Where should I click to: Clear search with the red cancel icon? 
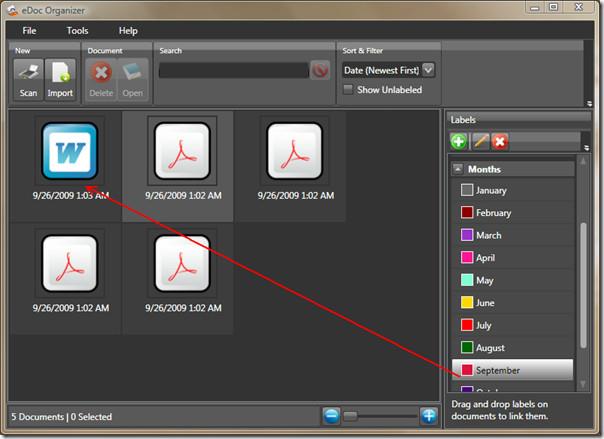pyautogui.click(x=320, y=70)
